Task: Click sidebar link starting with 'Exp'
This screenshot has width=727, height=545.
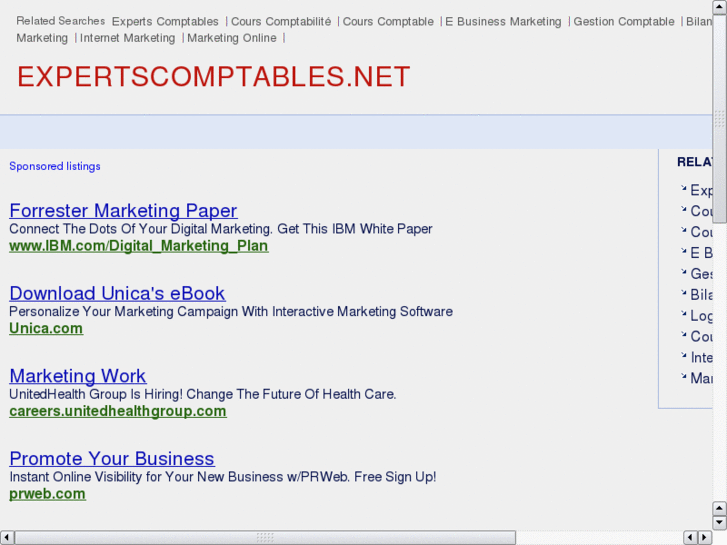Action: tap(701, 190)
